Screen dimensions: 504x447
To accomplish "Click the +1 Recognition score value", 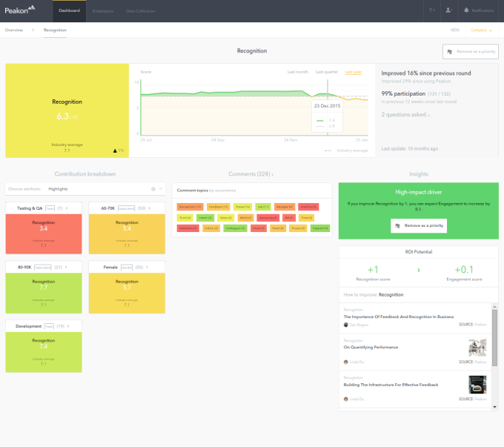I will 373,270.
